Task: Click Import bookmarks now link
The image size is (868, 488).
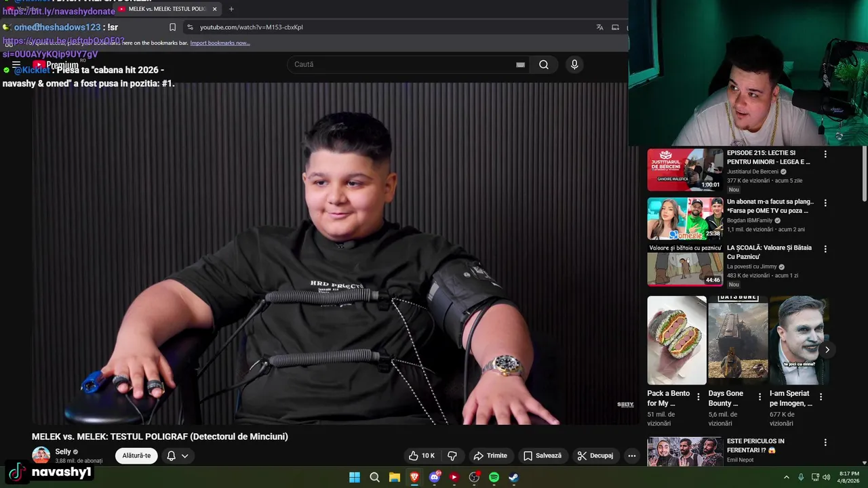Action: pos(220,43)
